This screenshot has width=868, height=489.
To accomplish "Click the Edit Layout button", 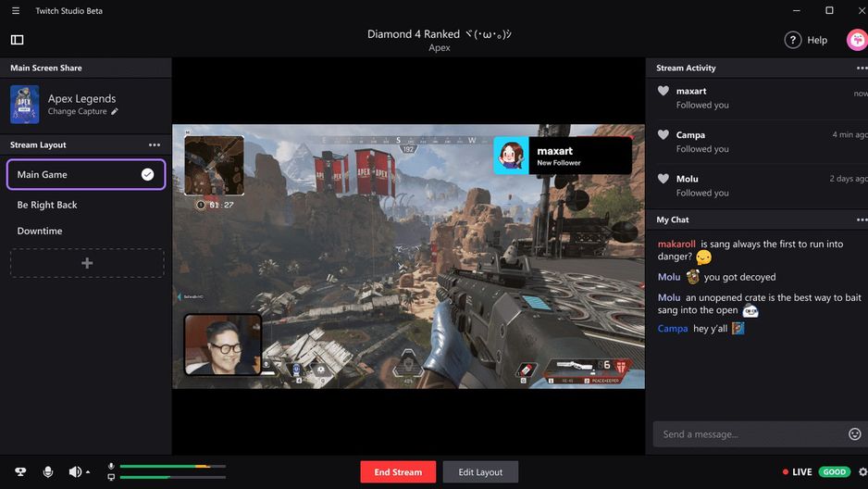I will (480, 471).
